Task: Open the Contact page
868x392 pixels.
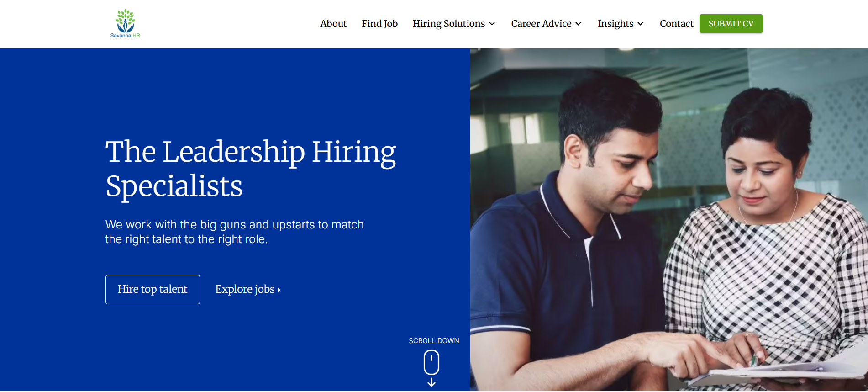Action: pyautogui.click(x=676, y=24)
